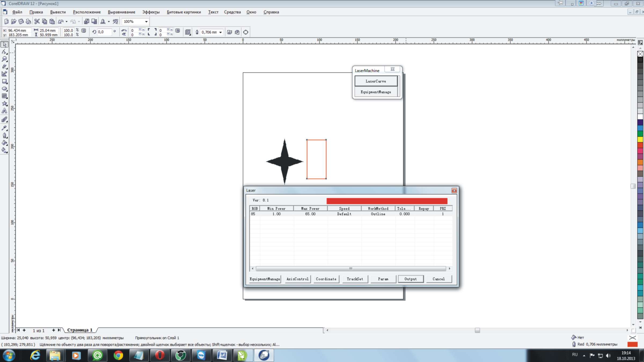Click the LaserCarve button
The image size is (644, 362).
pyautogui.click(x=376, y=81)
